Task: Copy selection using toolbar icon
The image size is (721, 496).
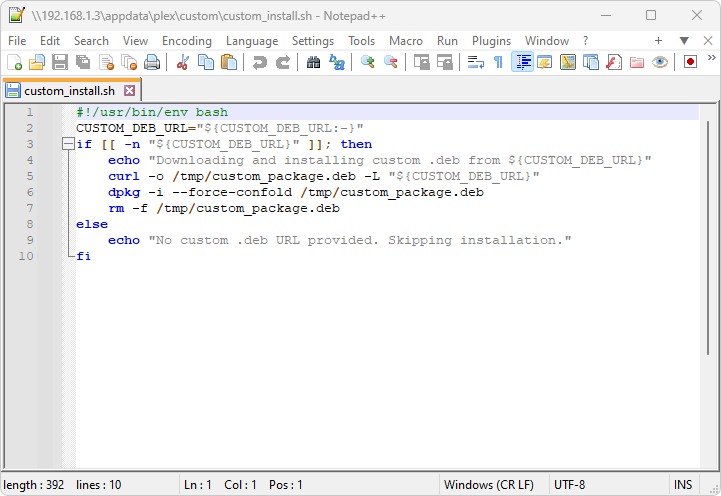Action: point(206,62)
